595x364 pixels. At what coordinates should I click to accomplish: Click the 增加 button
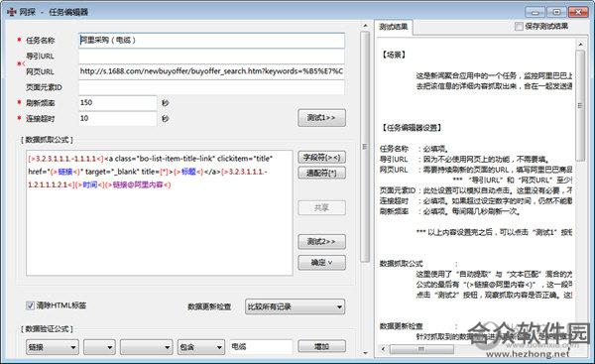tap(321, 346)
